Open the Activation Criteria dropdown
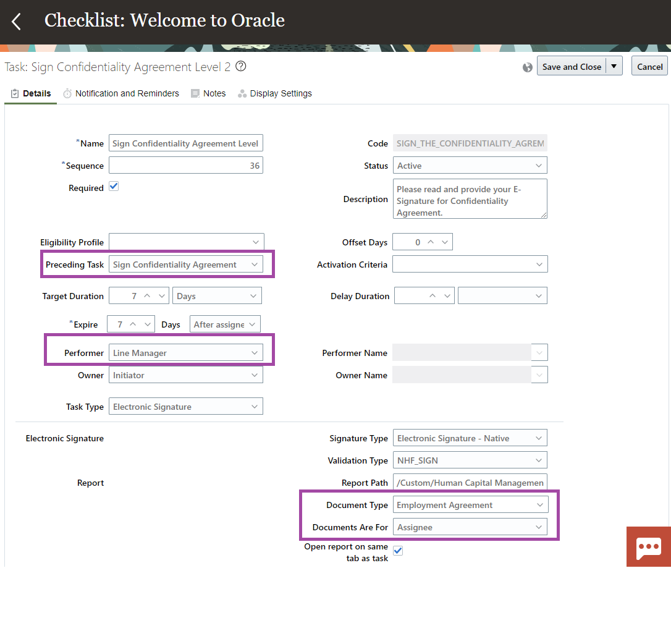The height and width of the screenshot is (644, 671). click(470, 264)
